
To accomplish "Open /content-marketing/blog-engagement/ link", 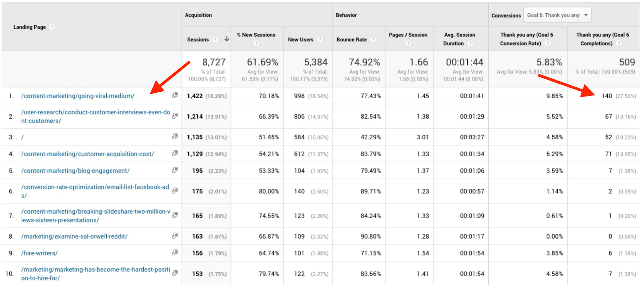I will [x=75, y=171].
